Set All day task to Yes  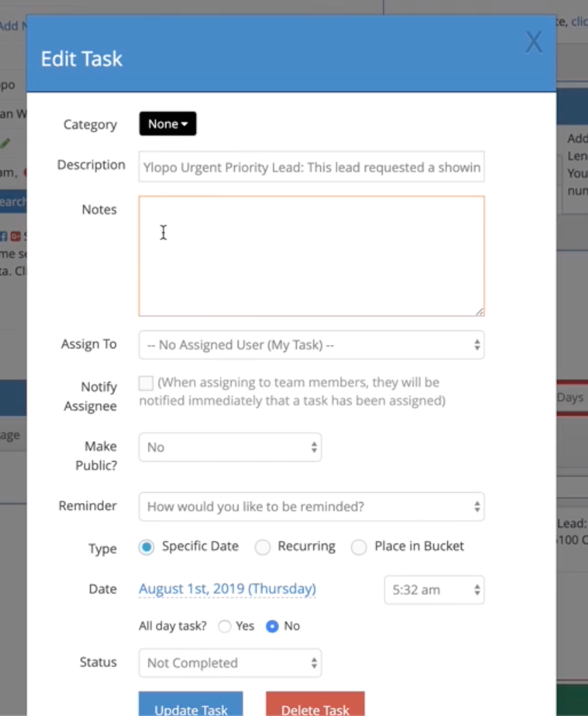tap(224, 626)
